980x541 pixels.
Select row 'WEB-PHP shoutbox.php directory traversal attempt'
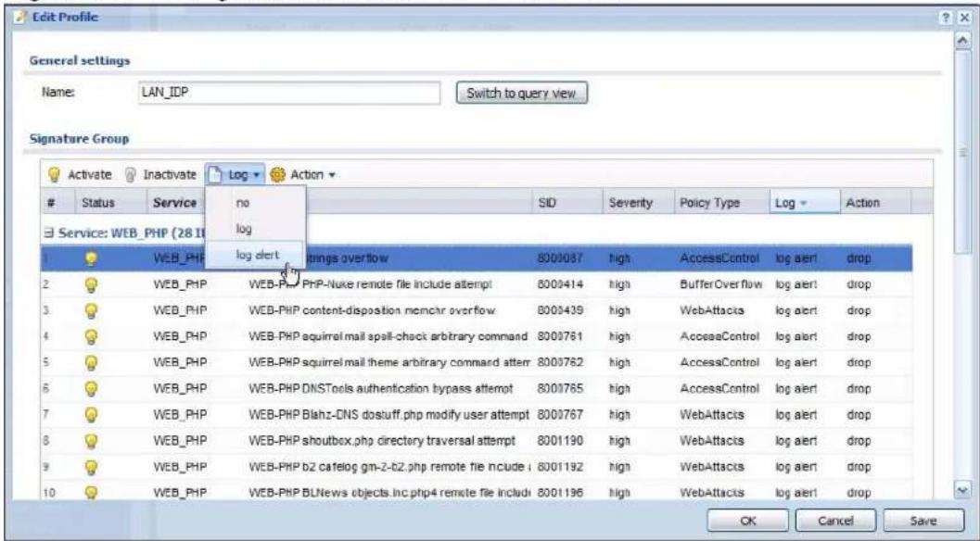(477, 441)
